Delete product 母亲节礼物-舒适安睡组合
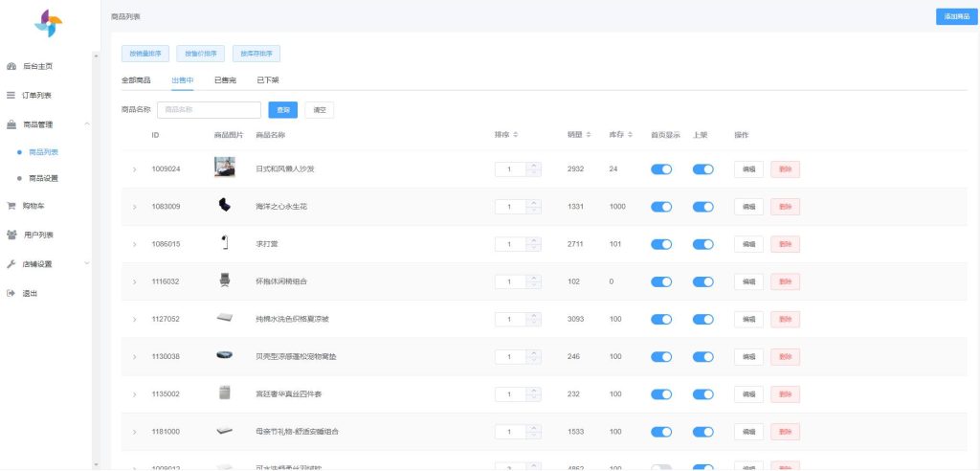980x471 pixels. (x=785, y=432)
